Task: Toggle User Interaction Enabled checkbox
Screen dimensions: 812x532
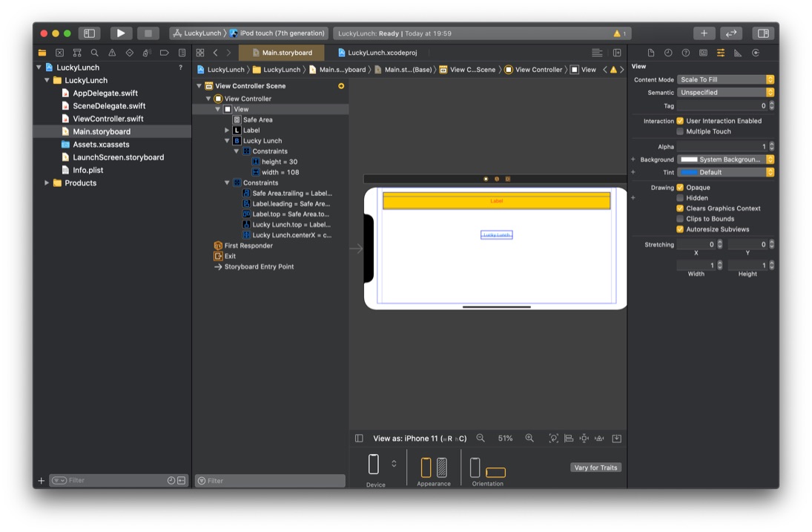Action: (x=680, y=121)
